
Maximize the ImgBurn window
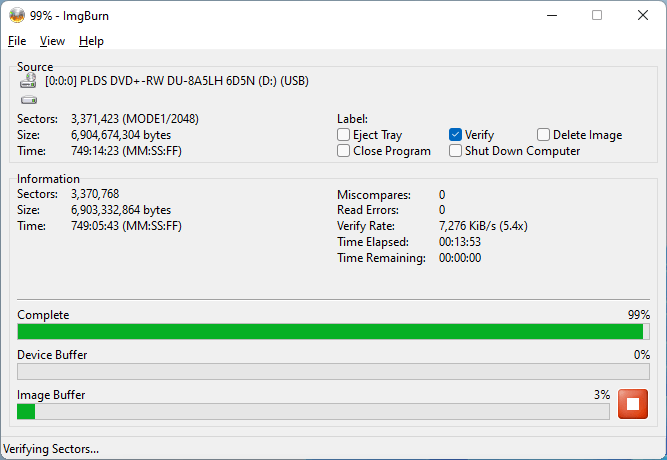pos(597,15)
